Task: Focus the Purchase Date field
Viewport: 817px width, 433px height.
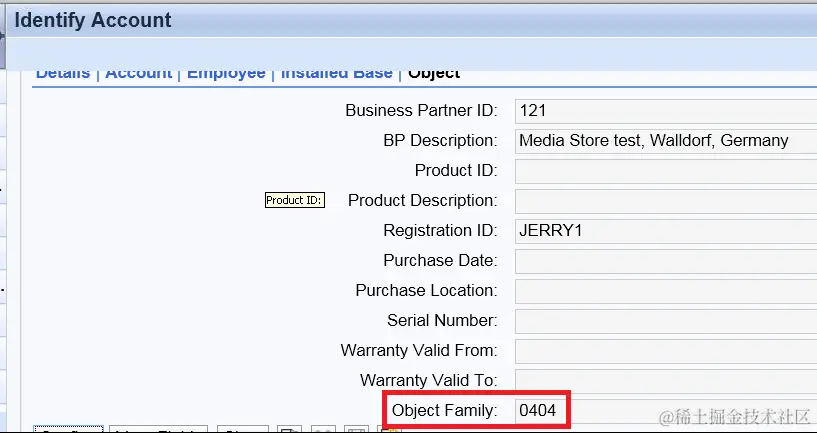Action: 666,261
